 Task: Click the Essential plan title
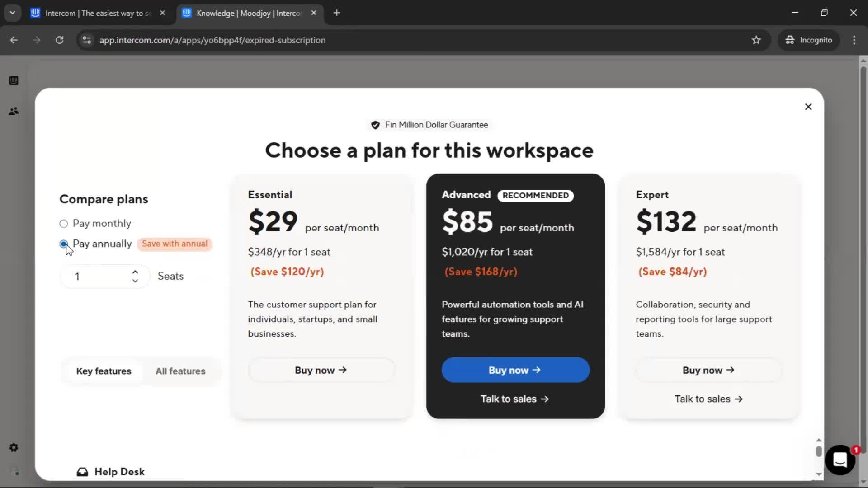(x=270, y=195)
